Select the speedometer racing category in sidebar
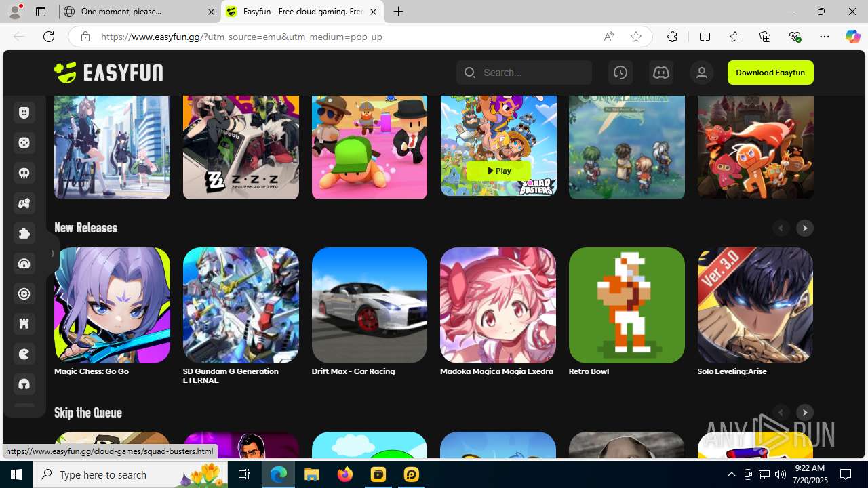This screenshot has height=488, width=868. pyautogui.click(x=24, y=264)
